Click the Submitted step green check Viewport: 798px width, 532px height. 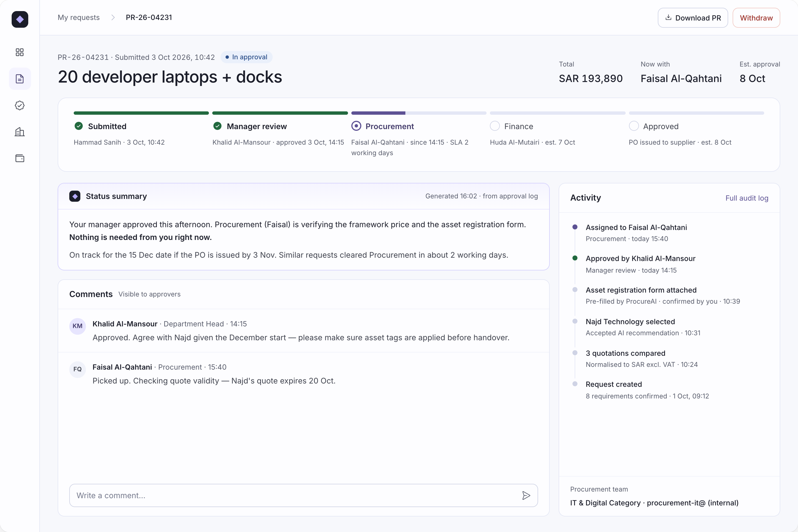coord(79,126)
